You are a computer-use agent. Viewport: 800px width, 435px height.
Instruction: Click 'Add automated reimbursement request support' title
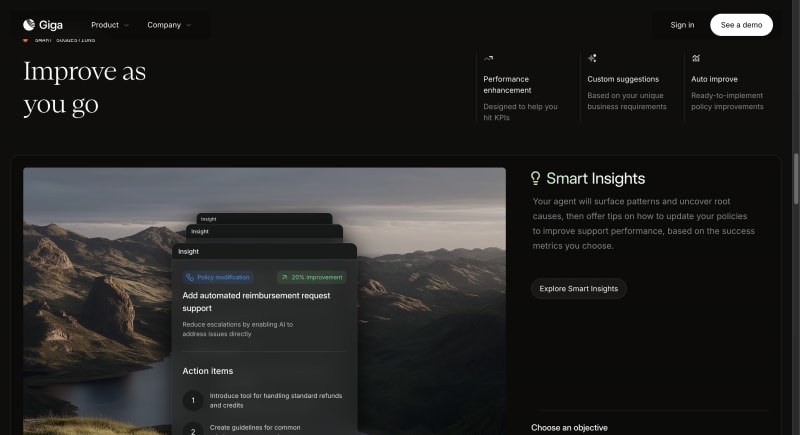click(256, 302)
